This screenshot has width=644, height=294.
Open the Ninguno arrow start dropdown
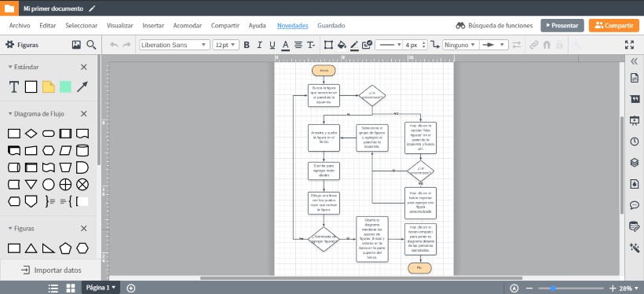click(x=460, y=45)
